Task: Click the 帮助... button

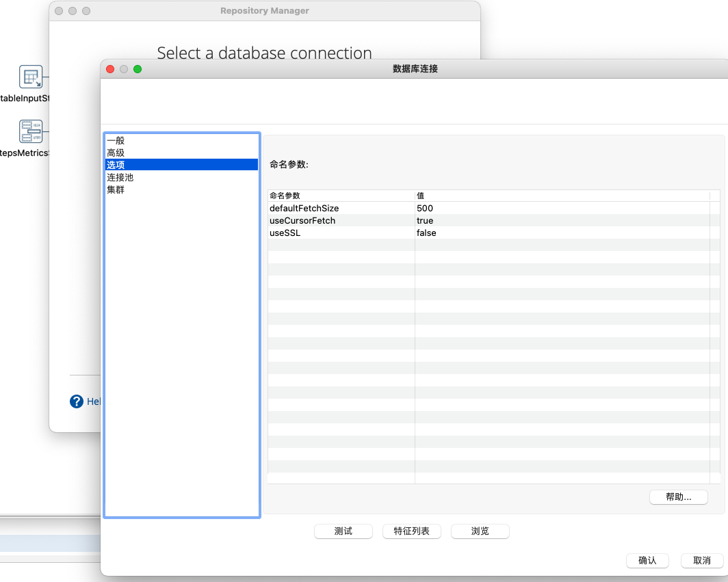Action: pyautogui.click(x=678, y=497)
